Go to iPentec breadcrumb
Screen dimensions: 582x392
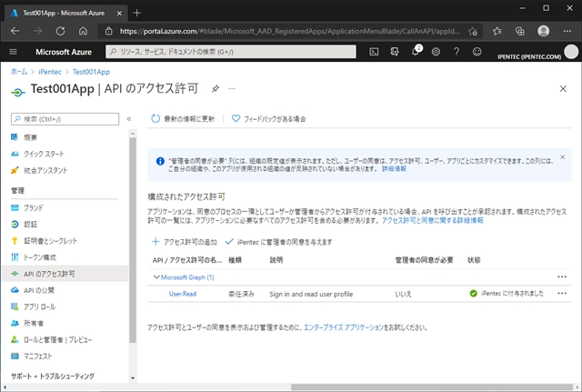[50, 72]
